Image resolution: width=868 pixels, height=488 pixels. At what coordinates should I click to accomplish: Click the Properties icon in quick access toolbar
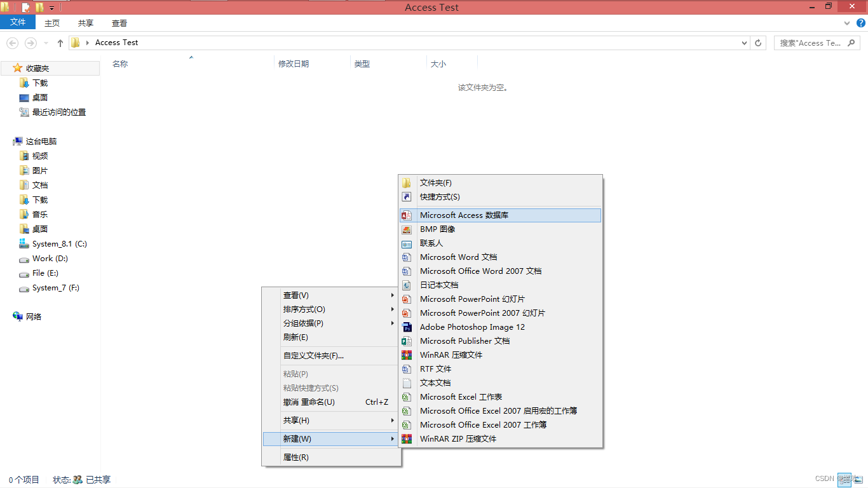[x=26, y=8]
